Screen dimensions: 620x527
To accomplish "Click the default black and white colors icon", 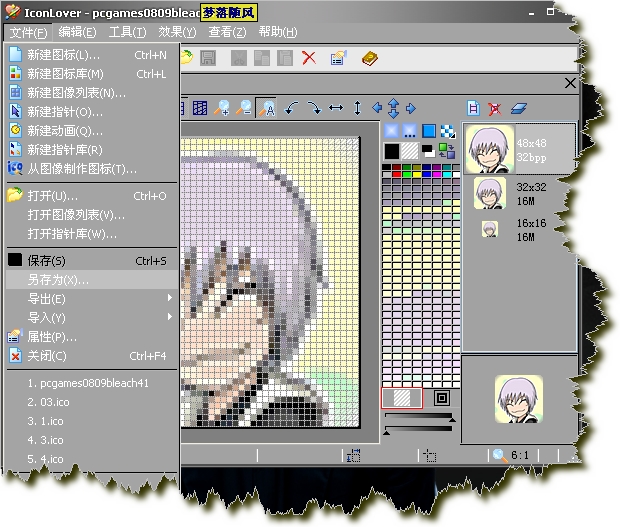I will click(428, 151).
